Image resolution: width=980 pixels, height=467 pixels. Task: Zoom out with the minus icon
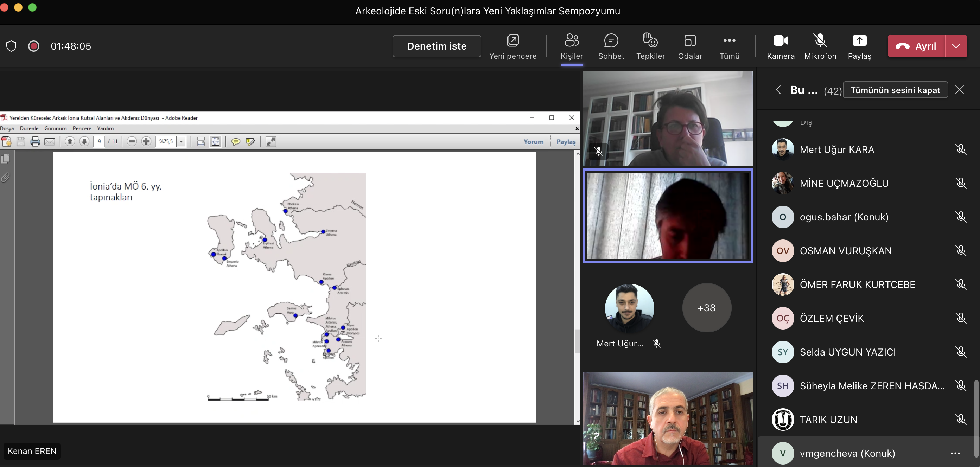132,141
